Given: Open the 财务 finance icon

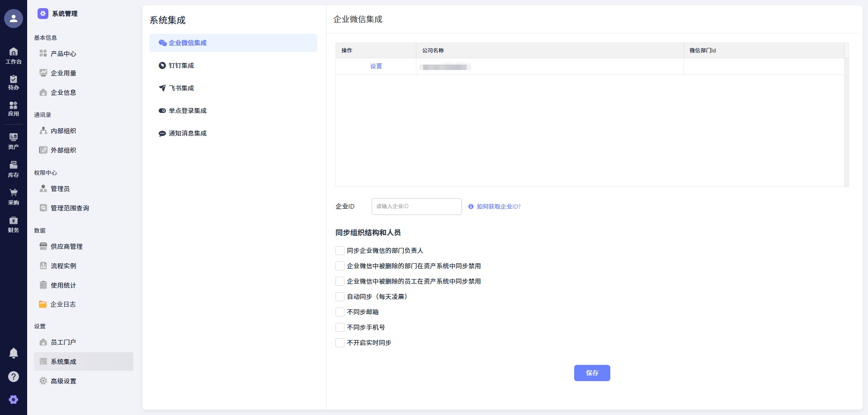Looking at the screenshot, I should tap(14, 224).
